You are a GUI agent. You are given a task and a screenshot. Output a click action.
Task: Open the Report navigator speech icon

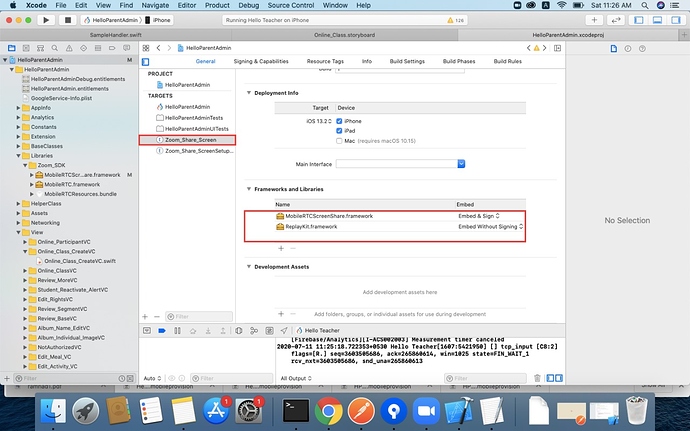(126, 48)
